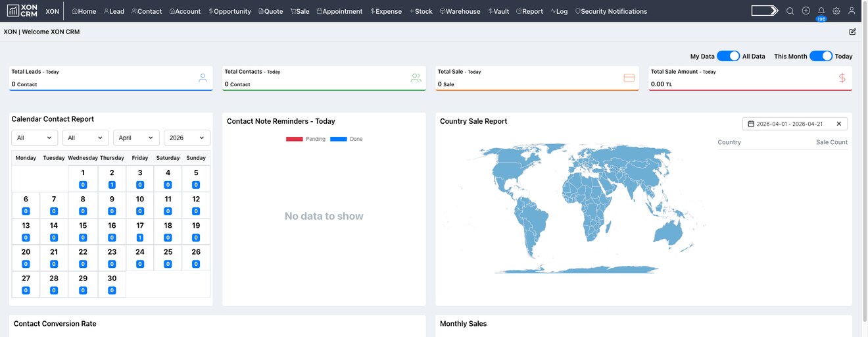The image size is (868, 337).
Task: Click the edit dashboard pencil icon
Action: click(852, 32)
